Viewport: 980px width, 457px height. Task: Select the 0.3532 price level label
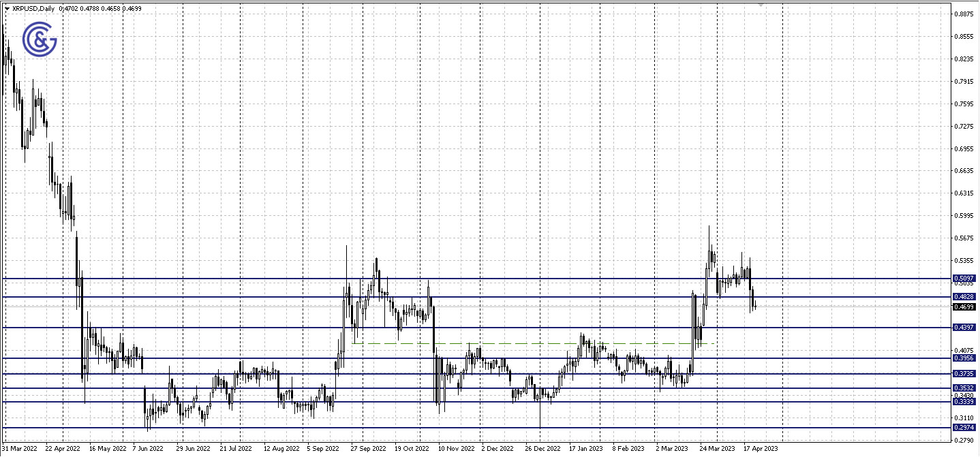coord(963,388)
